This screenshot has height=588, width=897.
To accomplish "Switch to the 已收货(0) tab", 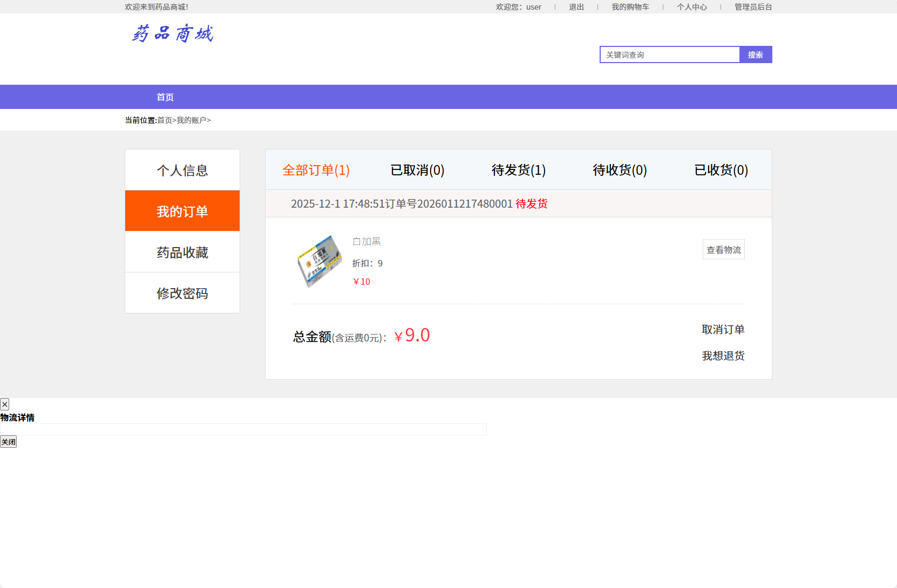I will click(x=721, y=170).
